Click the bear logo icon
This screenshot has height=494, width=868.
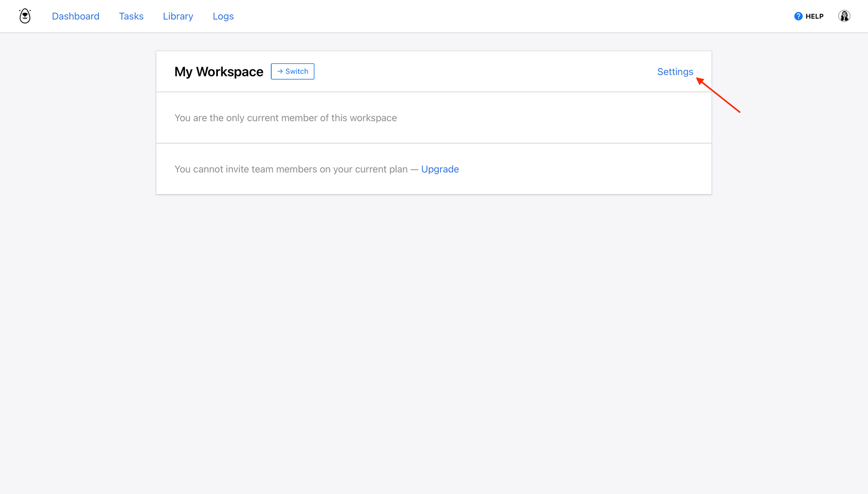pyautogui.click(x=25, y=16)
